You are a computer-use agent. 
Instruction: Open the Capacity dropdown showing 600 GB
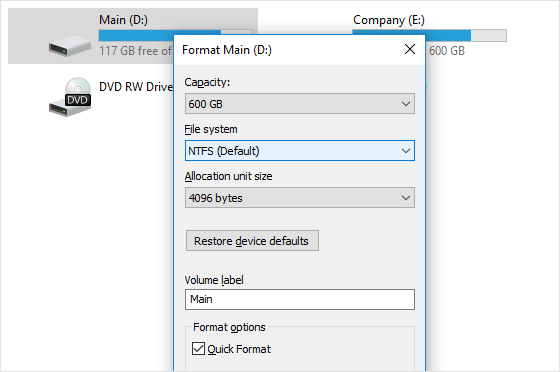[x=300, y=104]
